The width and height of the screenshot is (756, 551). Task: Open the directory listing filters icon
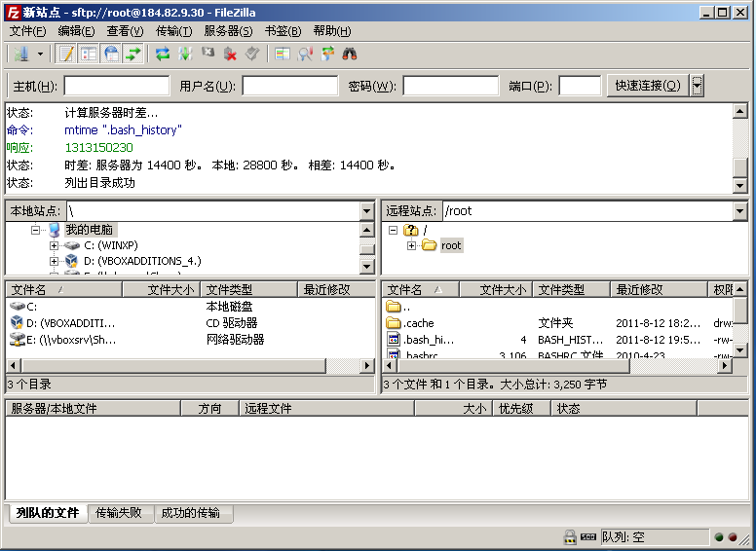tap(283, 54)
